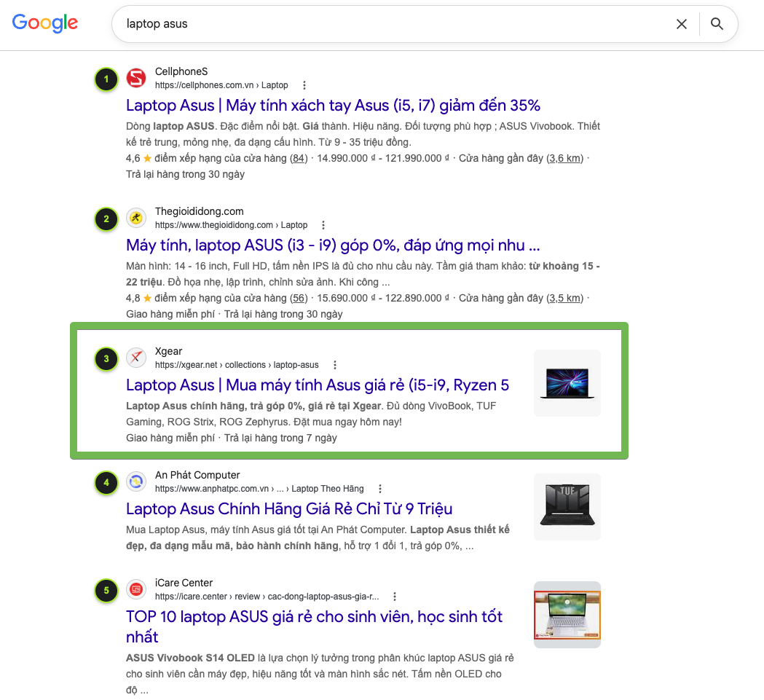Click the TUF laptop thumbnail image

pyautogui.click(x=567, y=507)
